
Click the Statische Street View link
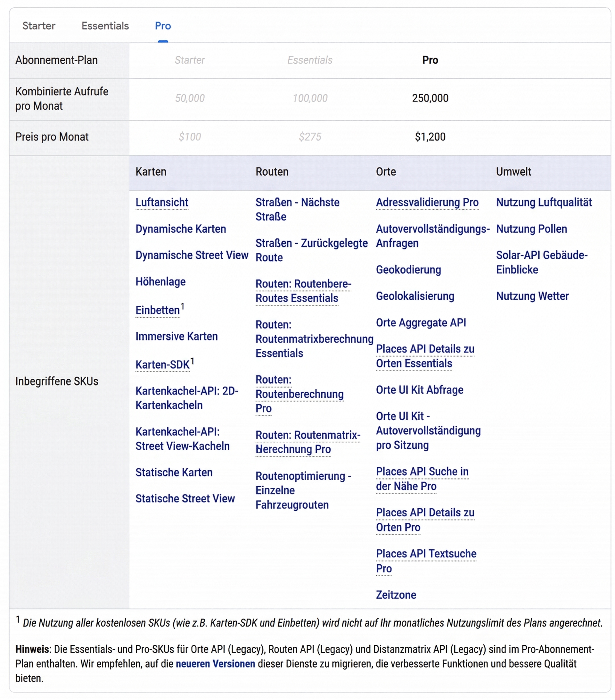pos(185,499)
